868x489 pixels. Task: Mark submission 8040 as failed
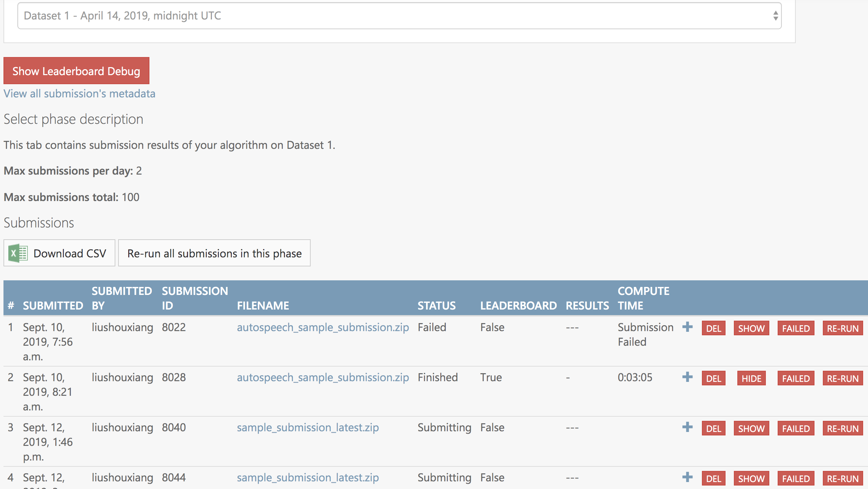click(x=796, y=428)
